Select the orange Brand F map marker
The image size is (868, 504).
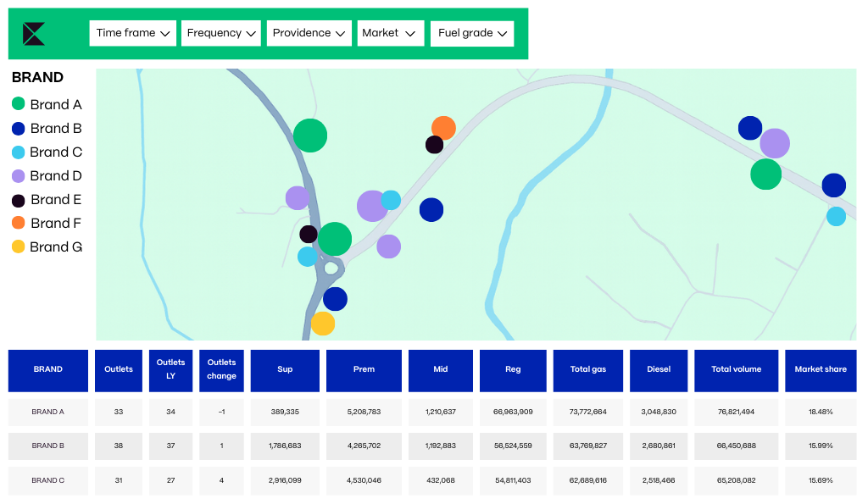click(444, 127)
